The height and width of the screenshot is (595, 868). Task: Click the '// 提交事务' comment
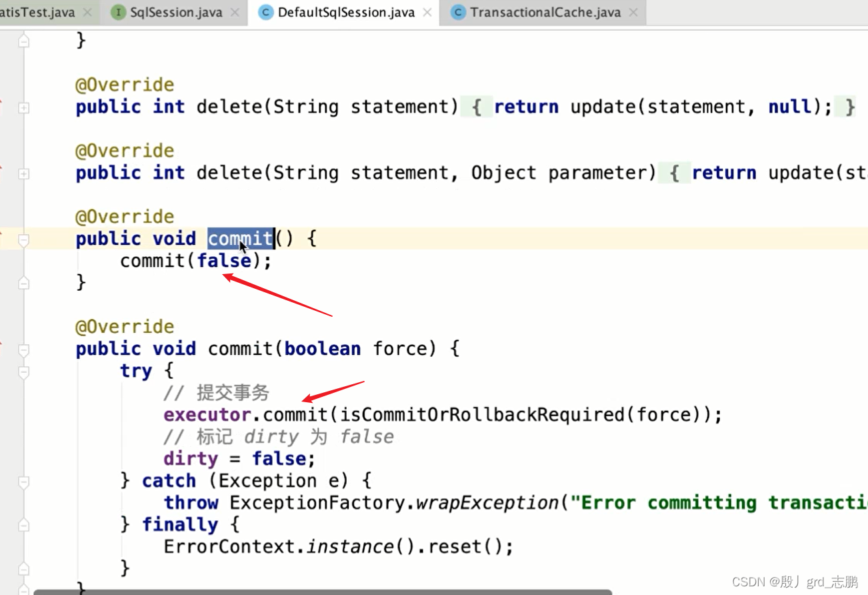217,393
